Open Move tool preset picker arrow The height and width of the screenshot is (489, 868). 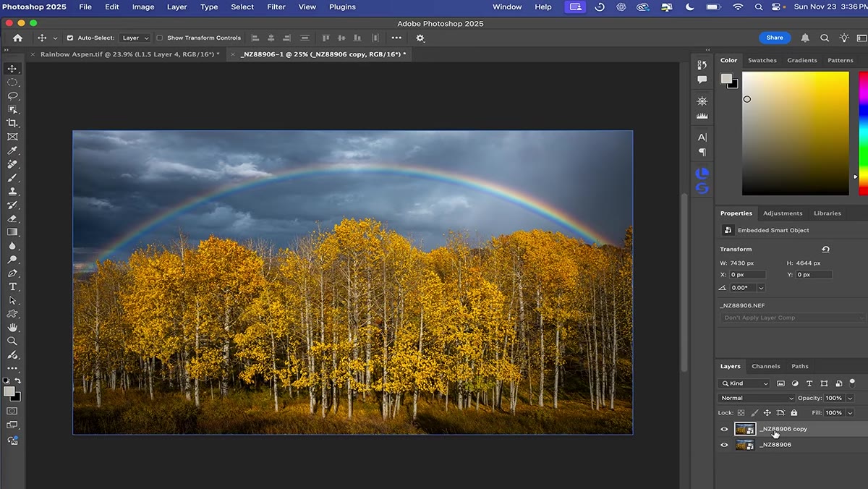click(55, 38)
